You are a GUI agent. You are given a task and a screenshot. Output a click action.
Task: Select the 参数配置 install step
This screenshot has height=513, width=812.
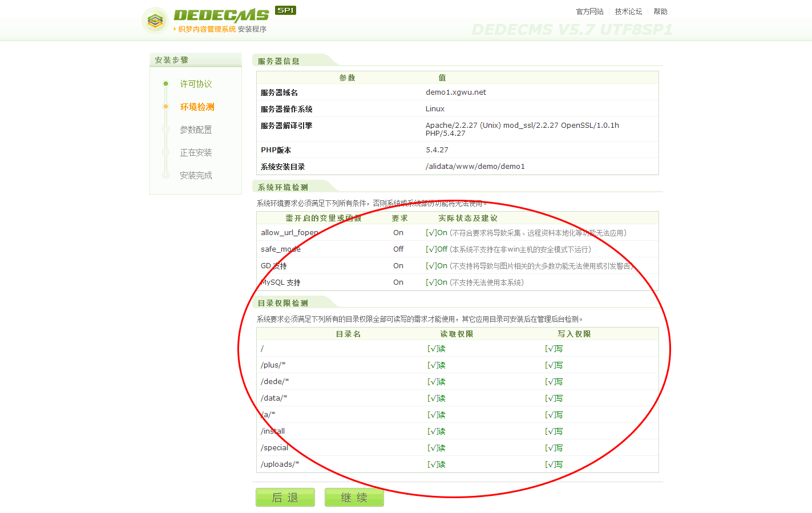click(x=196, y=130)
